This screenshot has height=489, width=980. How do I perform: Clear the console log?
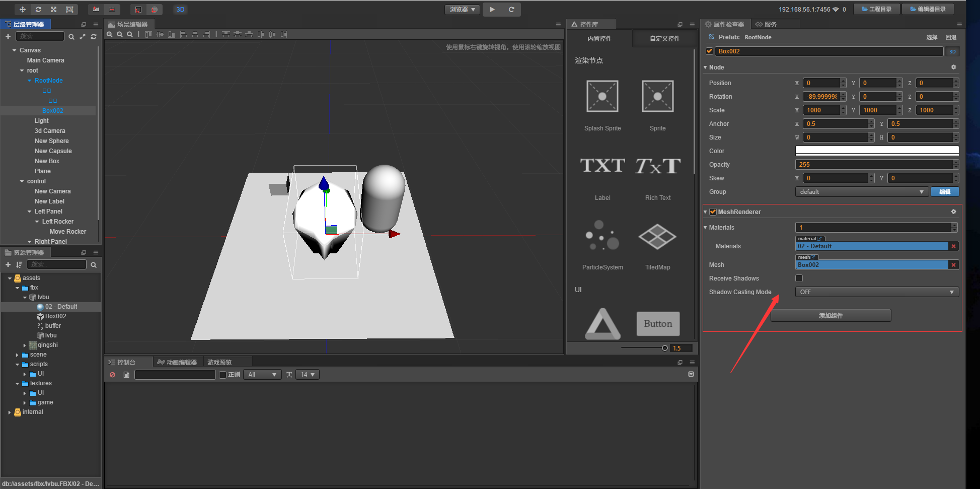[x=112, y=375]
